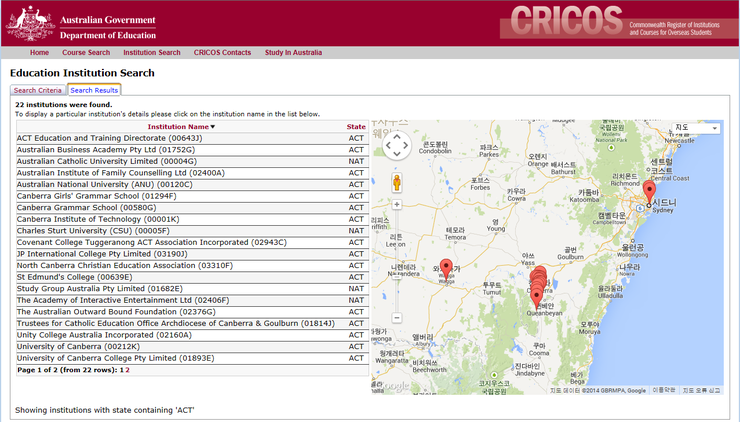740x422 pixels.
Task: Click '22 institutions were found.' text
Action: [64, 105]
